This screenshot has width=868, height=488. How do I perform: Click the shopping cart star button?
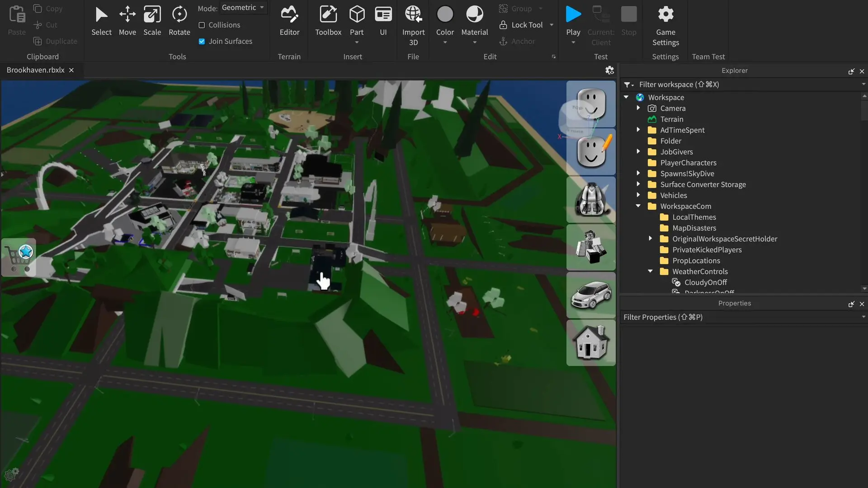pos(19,258)
